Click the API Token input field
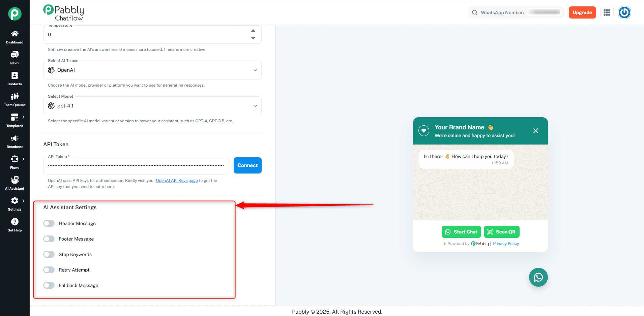Viewport: 644px width, 316px height. 136,165
